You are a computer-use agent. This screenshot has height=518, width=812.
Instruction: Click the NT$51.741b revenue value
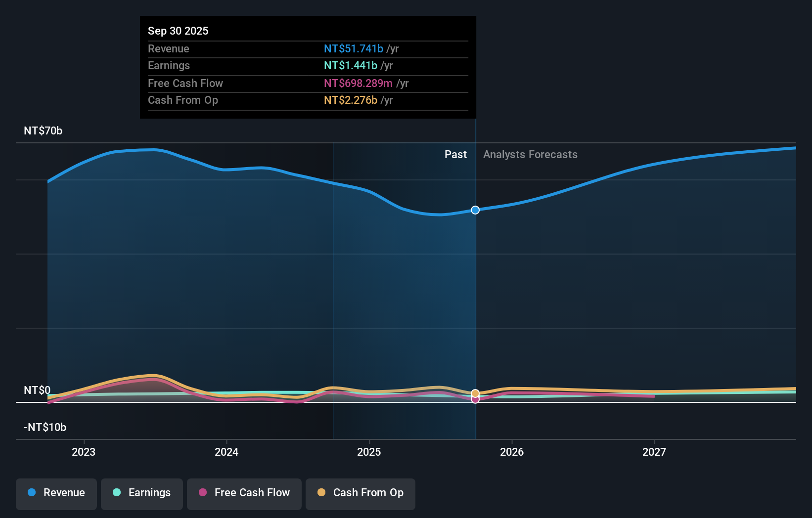click(354, 48)
